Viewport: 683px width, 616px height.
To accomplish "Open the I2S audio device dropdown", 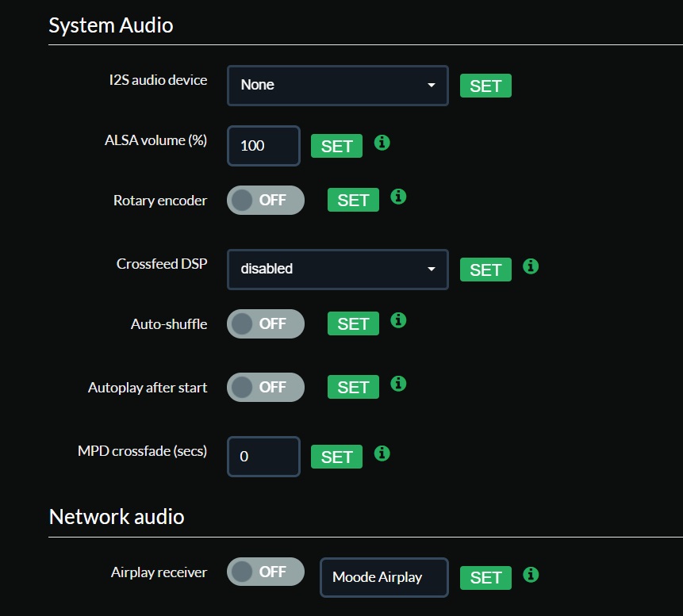I will click(x=338, y=86).
